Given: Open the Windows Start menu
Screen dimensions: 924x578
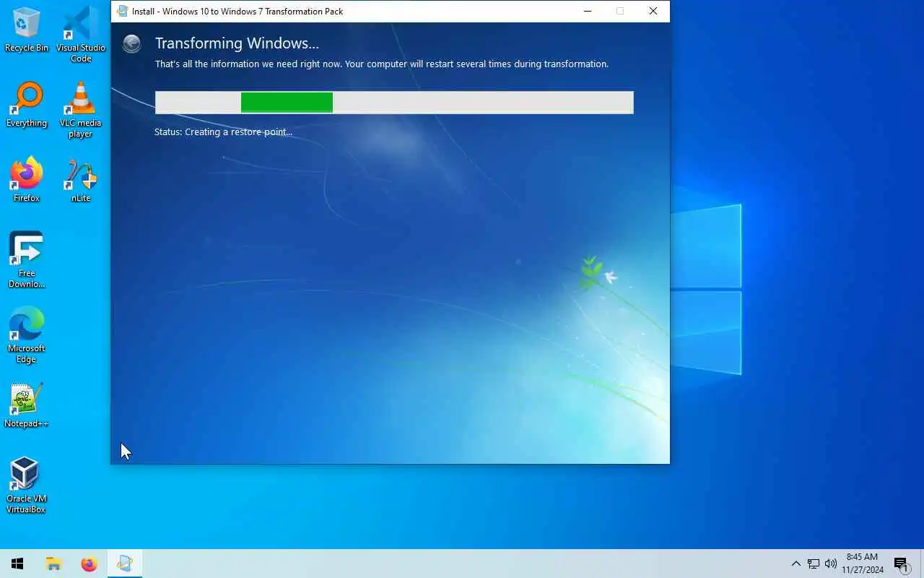Looking at the screenshot, I should click(17, 564).
